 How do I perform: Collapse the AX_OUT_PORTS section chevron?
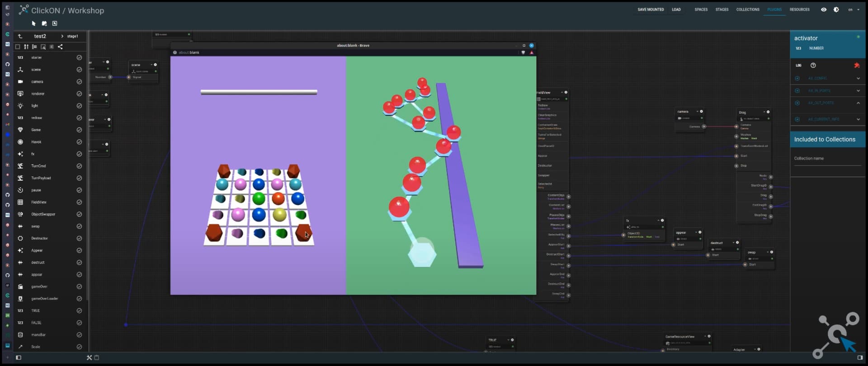pyautogui.click(x=858, y=103)
